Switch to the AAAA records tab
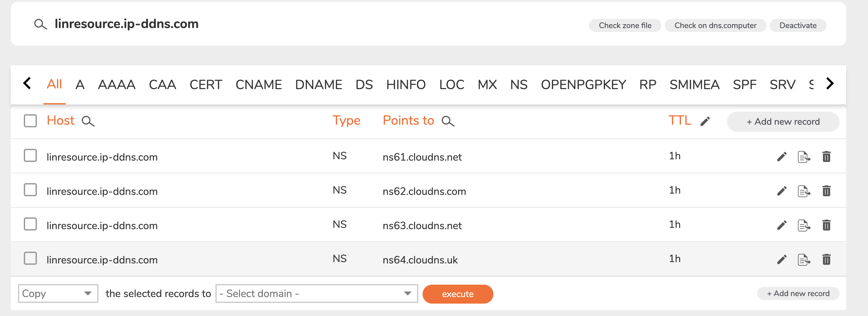 click(116, 85)
